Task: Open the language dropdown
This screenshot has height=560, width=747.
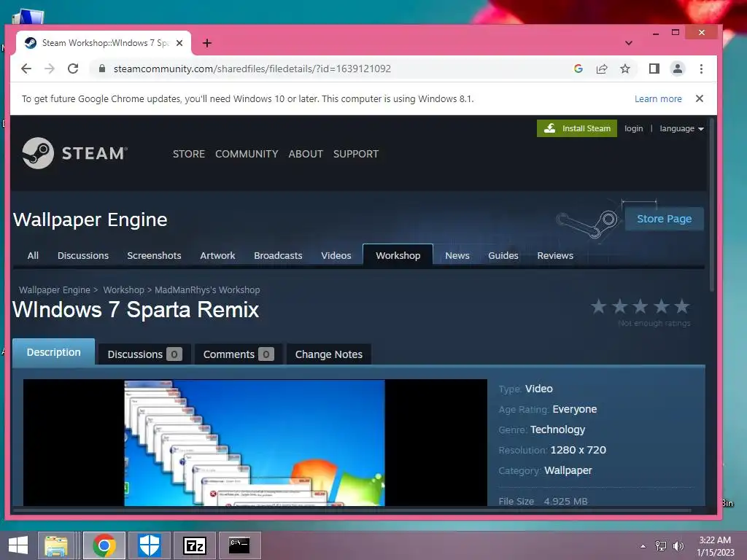Action: [681, 128]
